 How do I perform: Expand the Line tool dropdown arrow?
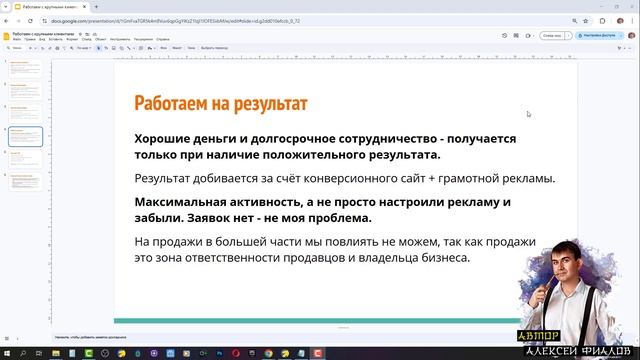point(134,48)
